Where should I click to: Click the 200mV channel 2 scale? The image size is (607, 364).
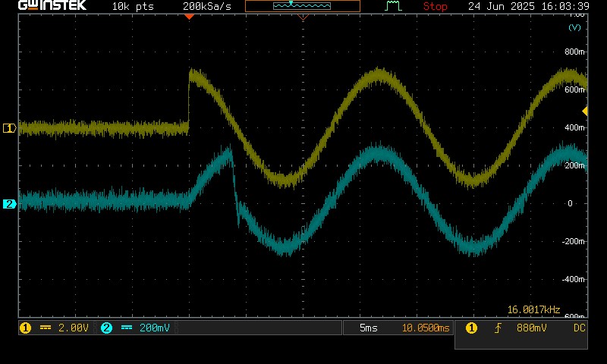click(155, 328)
